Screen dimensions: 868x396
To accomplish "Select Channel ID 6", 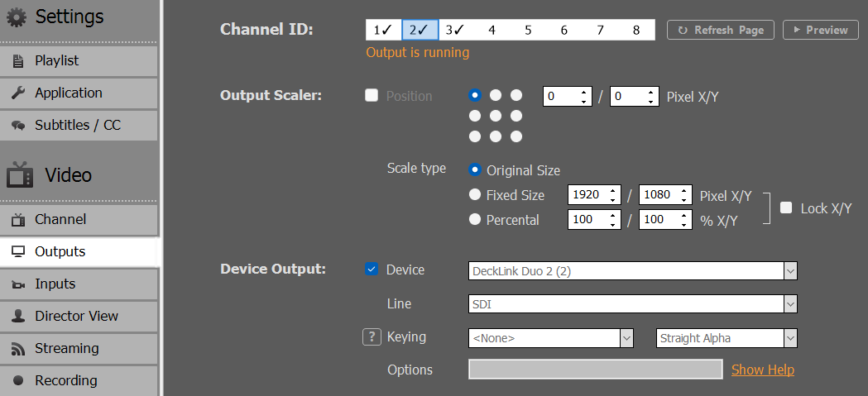I will (x=564, y=30).
